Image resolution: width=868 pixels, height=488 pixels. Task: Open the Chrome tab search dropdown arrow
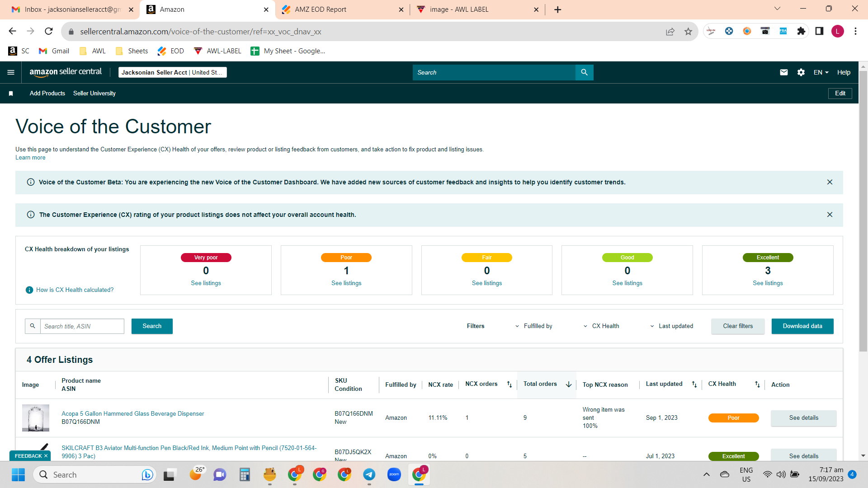(777, 9)
